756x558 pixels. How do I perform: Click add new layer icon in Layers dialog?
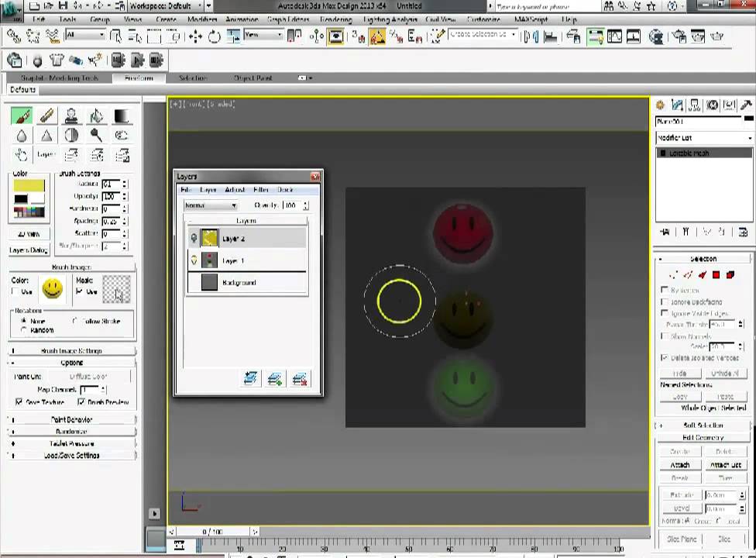click(x=275, y=380)
